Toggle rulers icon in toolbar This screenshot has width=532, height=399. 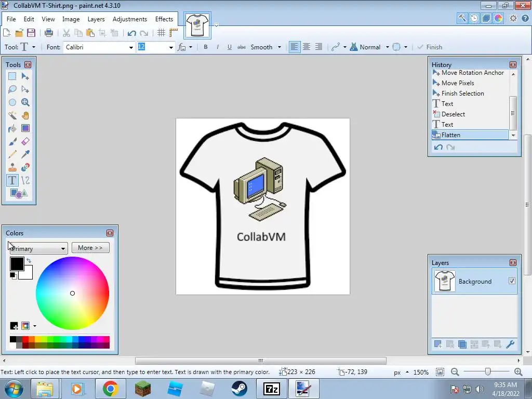click(x=174, y=33)
